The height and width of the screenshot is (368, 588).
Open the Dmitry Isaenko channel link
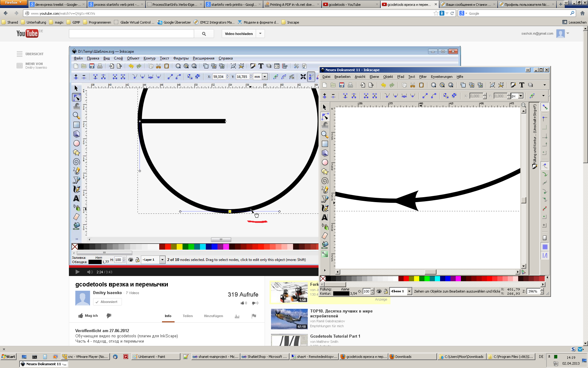click(x=107, y=293)
